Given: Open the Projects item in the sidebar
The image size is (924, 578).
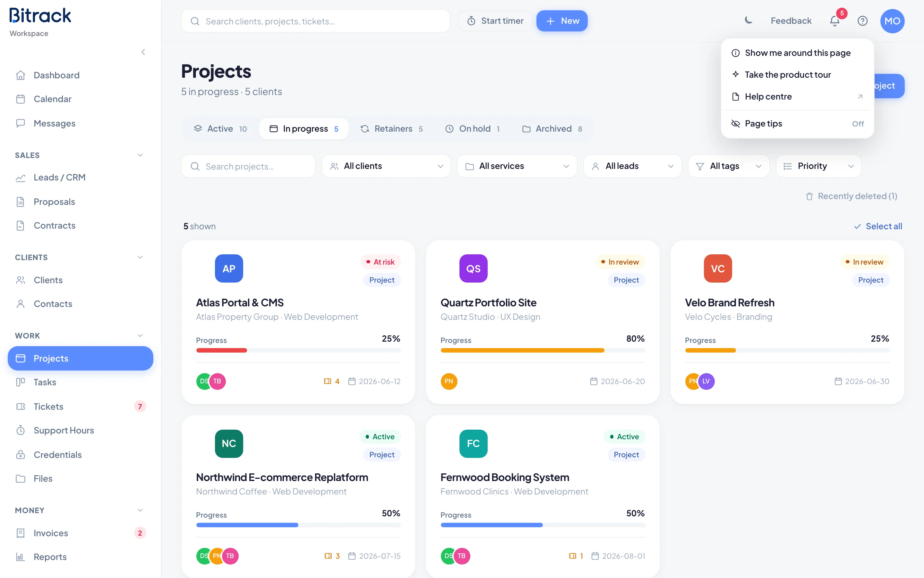Looking at the screenshot, I should [80, 358].
